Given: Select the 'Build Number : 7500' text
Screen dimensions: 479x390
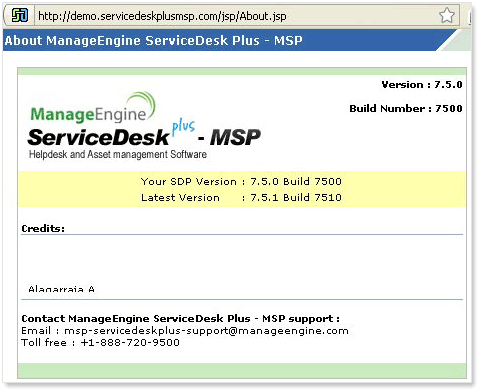Looking at the screenshot, I should pos(406,108).
